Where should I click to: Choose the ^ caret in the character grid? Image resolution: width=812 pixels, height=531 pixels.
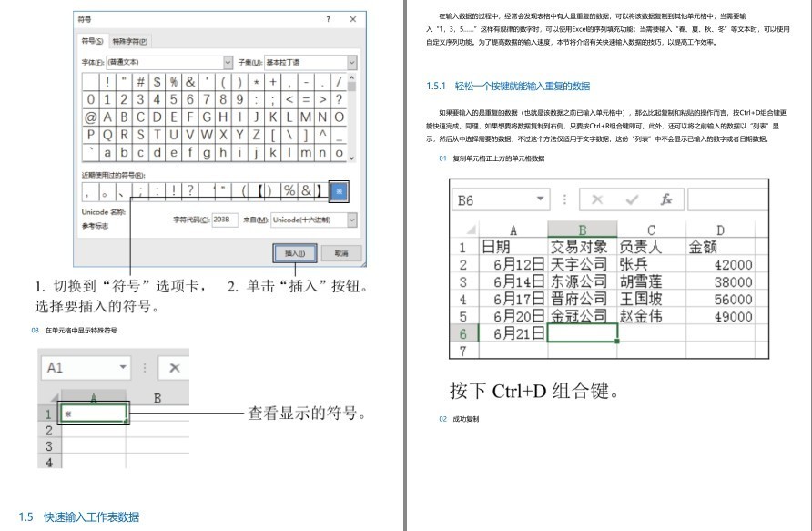pos(322,135)
